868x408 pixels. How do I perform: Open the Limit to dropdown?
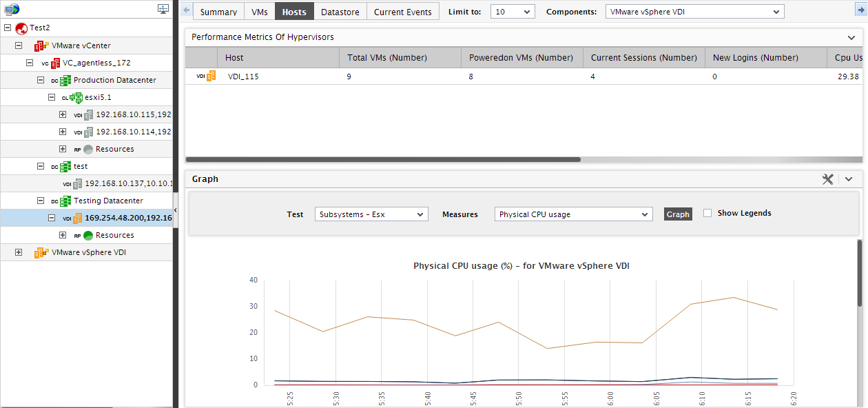coord(513,12)
